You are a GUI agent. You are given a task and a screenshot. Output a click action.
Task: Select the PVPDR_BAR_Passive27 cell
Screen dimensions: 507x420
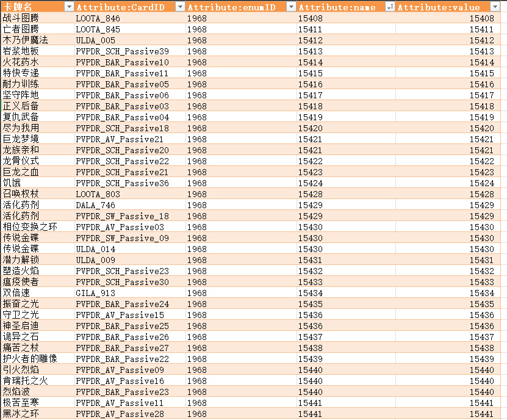pyautogui.click(x=130, y=348)
